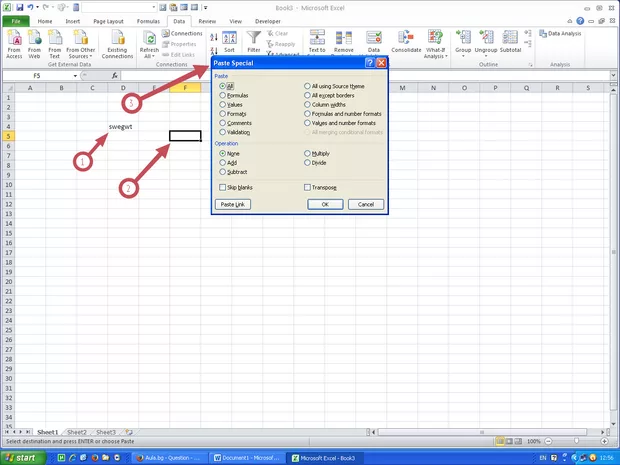620x465 pixels.
Task: Click the Paste Link button
Action: pos(234,204)
